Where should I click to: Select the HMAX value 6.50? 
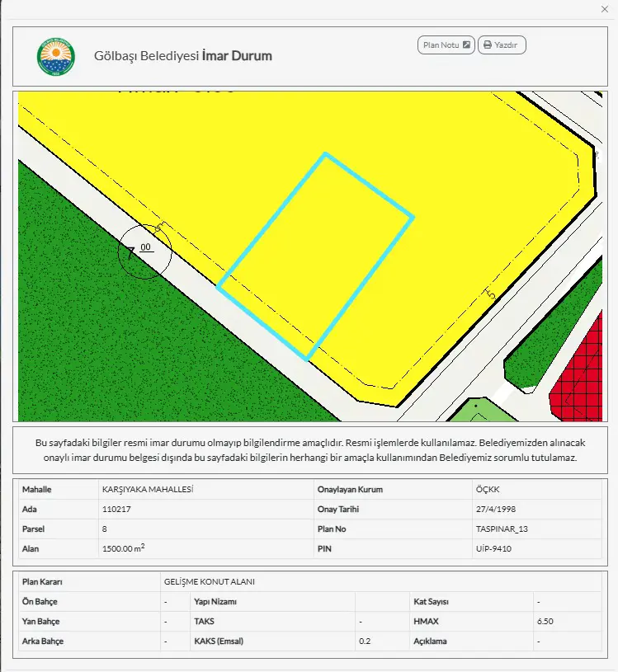(x=545, y=622)
